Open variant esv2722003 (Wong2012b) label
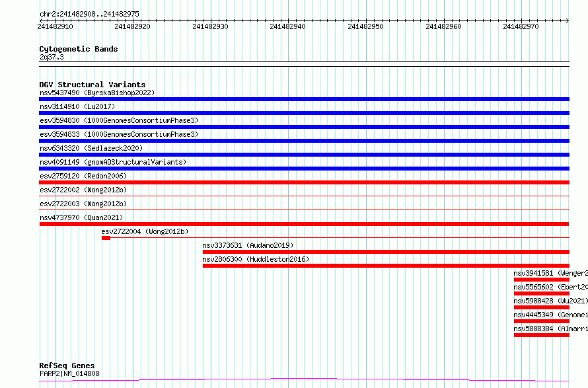The image size is (588, 388). (83, 204)
